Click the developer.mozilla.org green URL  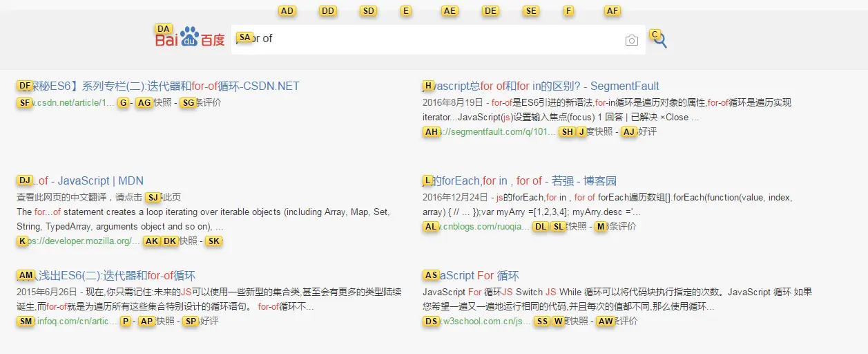tap(78, 241)
